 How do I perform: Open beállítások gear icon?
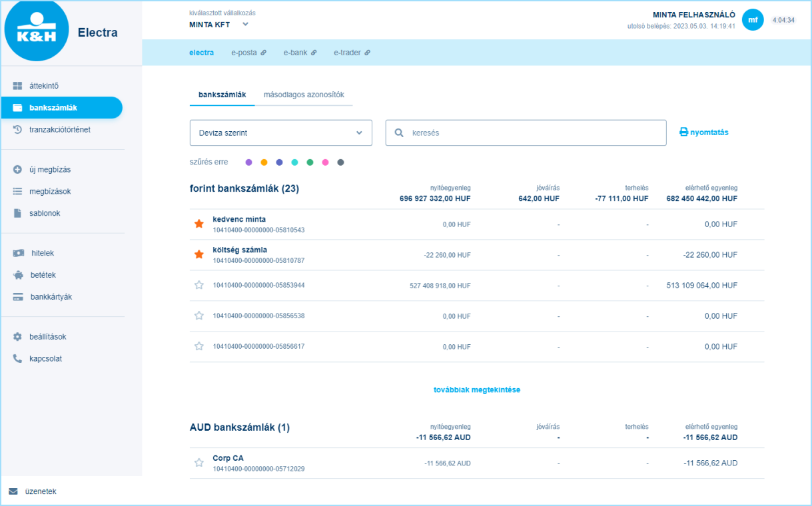18,337
